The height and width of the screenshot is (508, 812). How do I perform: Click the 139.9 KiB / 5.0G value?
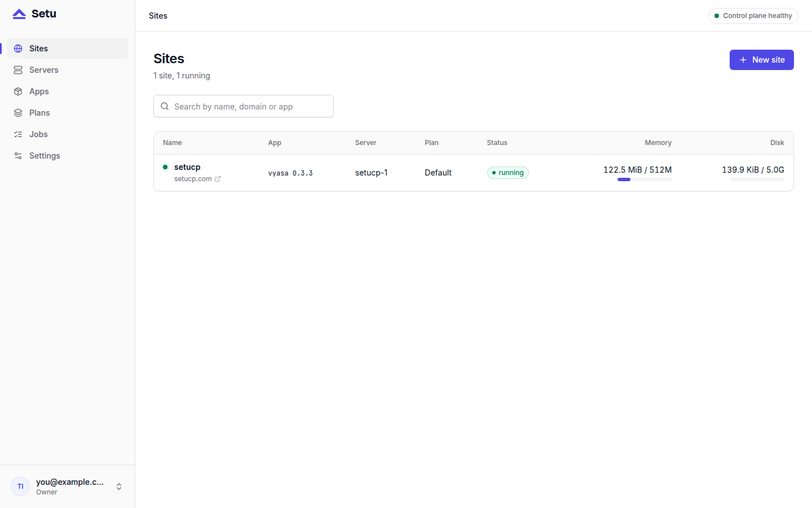click(x=753, y=170)
